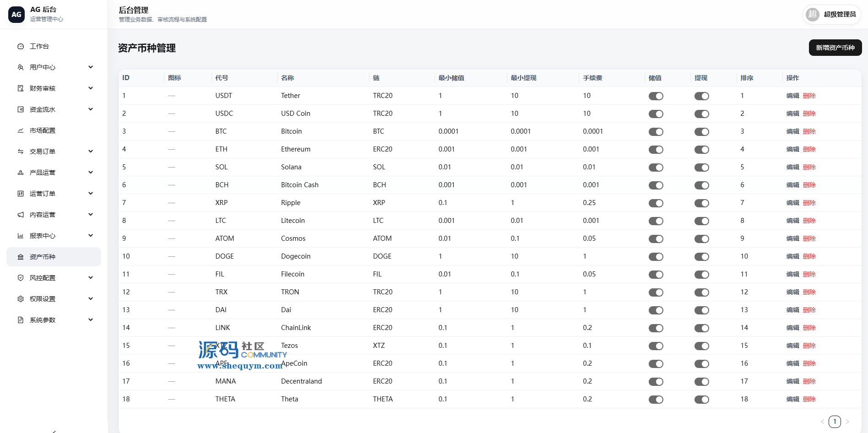Open the 市场配置 menu item
868x433 pixels.
[x=54, y=130]
